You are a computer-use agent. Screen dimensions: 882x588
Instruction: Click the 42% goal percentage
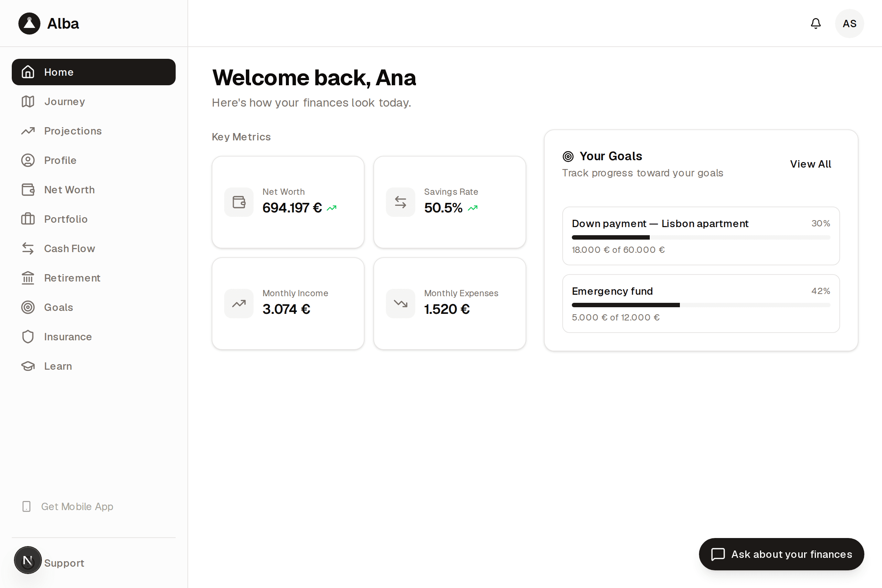coord(821,291)
